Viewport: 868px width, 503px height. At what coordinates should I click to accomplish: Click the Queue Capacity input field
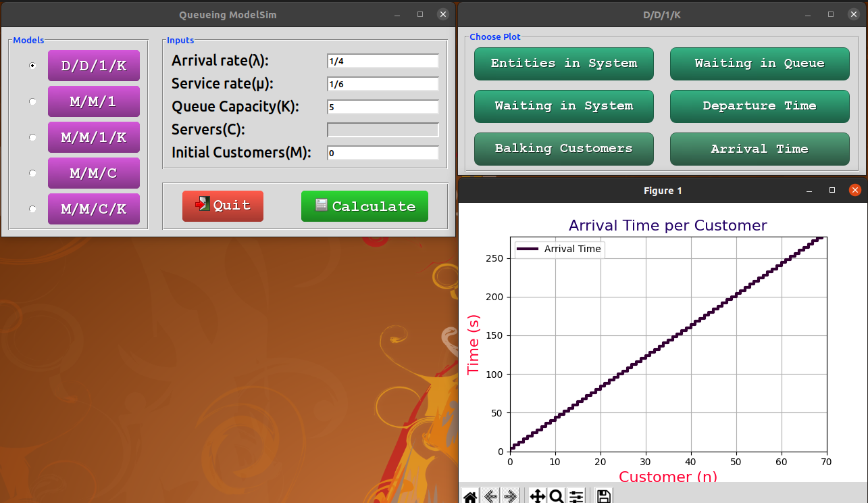click(x=383, y=107)
